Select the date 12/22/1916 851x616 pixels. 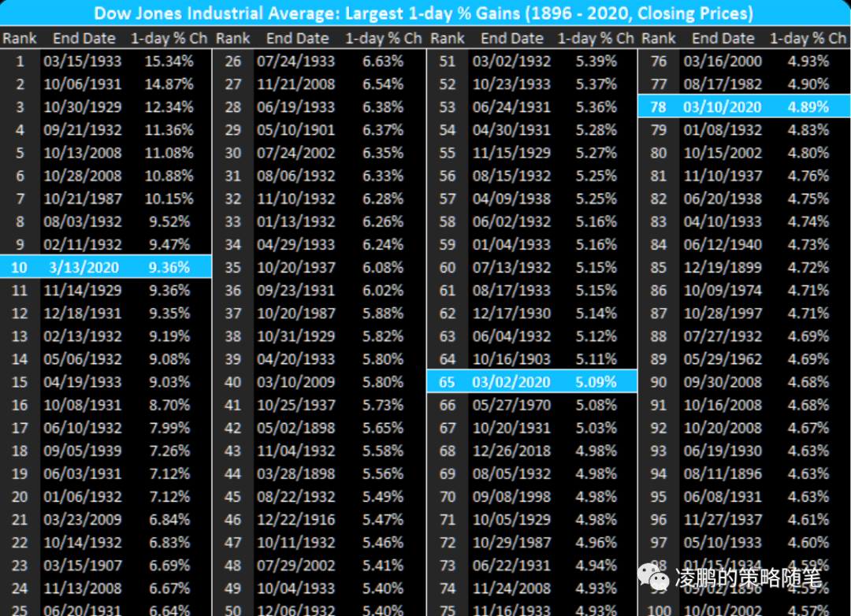[x=295, y=520]
